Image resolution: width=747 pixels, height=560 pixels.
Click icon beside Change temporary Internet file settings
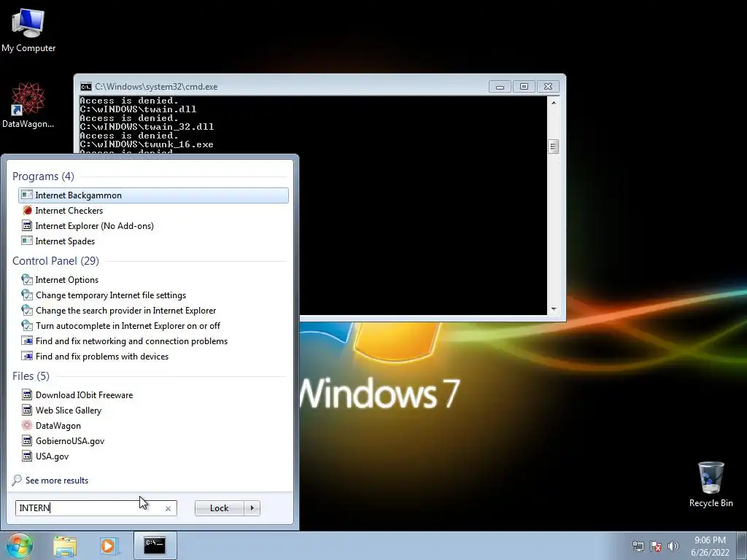point(27,295)
